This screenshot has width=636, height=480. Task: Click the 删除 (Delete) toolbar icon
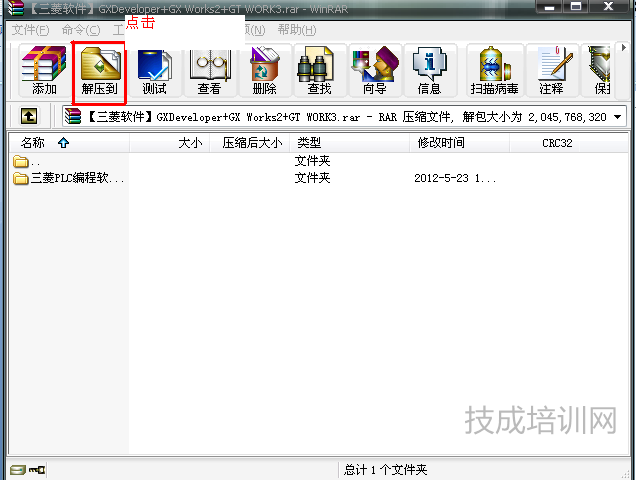coord(264,70)
